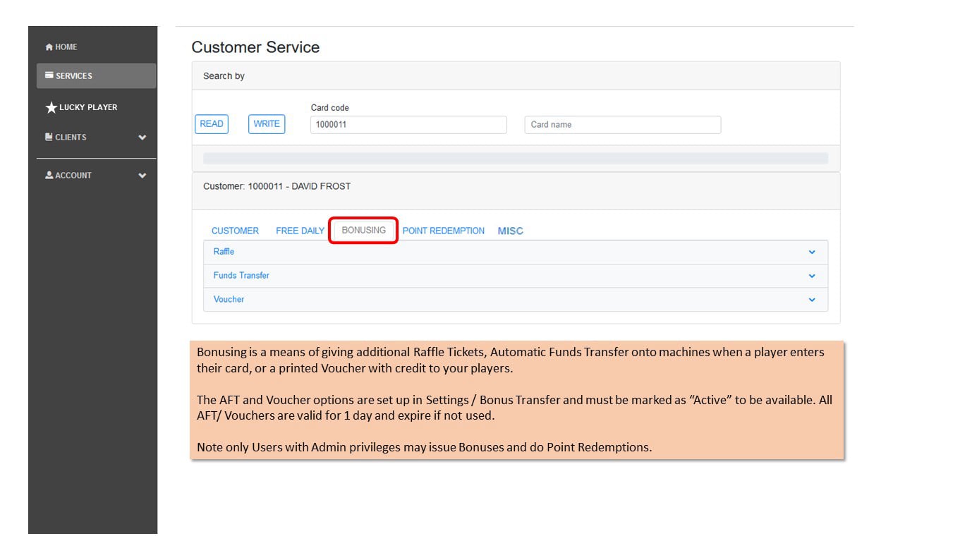Click the Services card icon in sidebar

click(49, 75)
